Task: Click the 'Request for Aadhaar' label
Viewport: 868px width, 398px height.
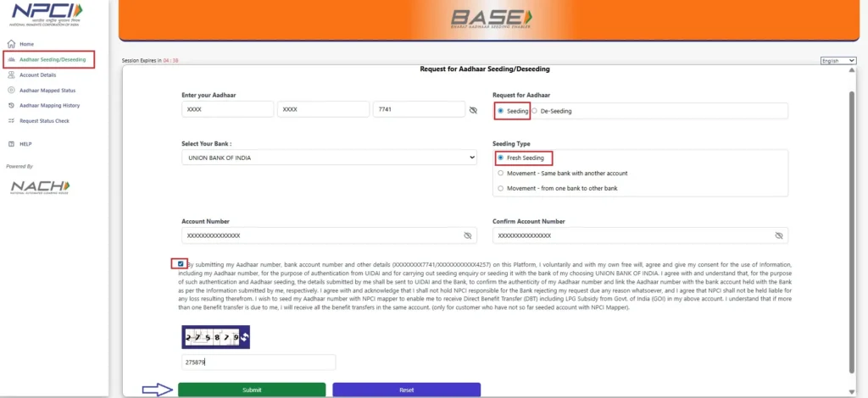Action: (x=521, y=96)
